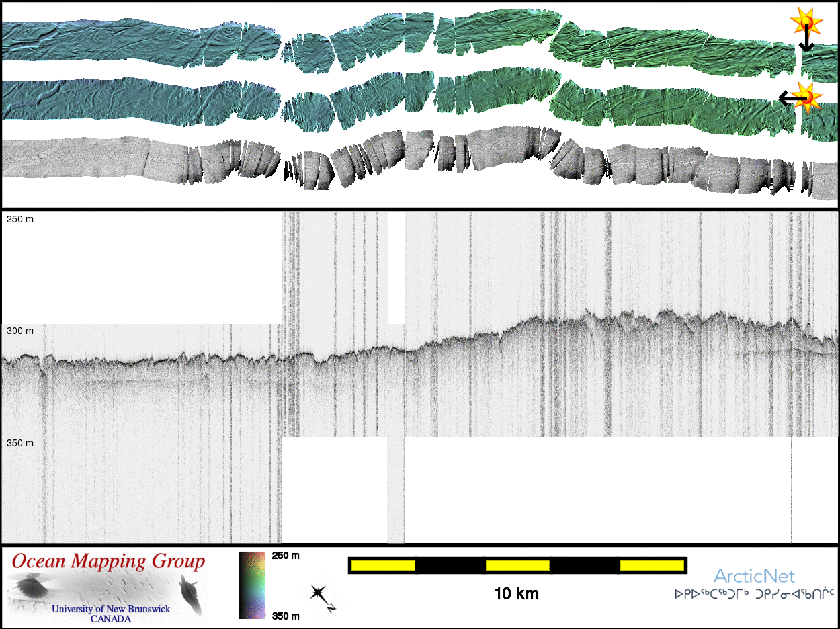Viewport: 840px width, 629px height.
Task: Click University of New Brunswick text
Action: [111, 609]
